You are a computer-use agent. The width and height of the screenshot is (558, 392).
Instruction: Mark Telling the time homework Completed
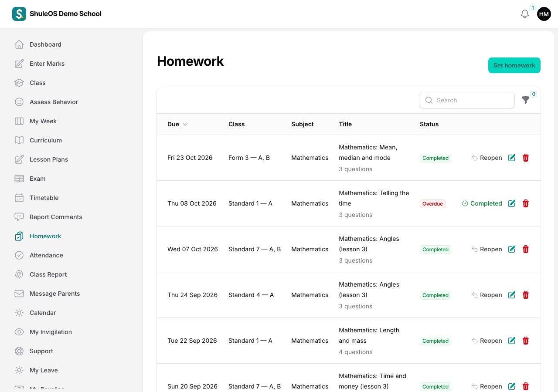pos(482,203)
